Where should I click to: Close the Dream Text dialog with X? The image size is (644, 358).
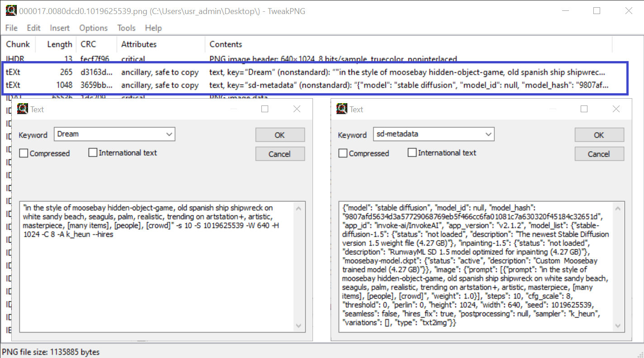(297, 109)
